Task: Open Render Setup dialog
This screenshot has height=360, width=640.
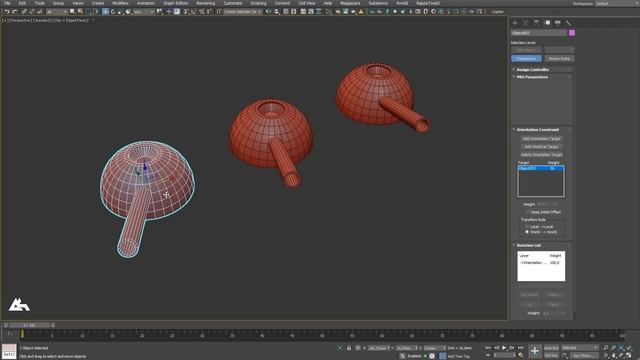Action: pyautogui.click(x=338, y=12)
